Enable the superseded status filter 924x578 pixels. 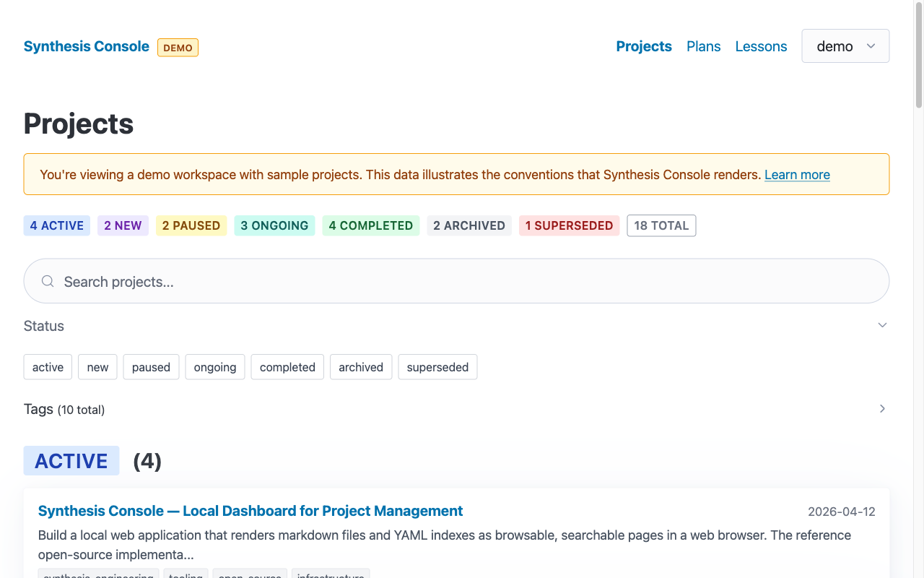pyautogui.click(x=437, y=367)
